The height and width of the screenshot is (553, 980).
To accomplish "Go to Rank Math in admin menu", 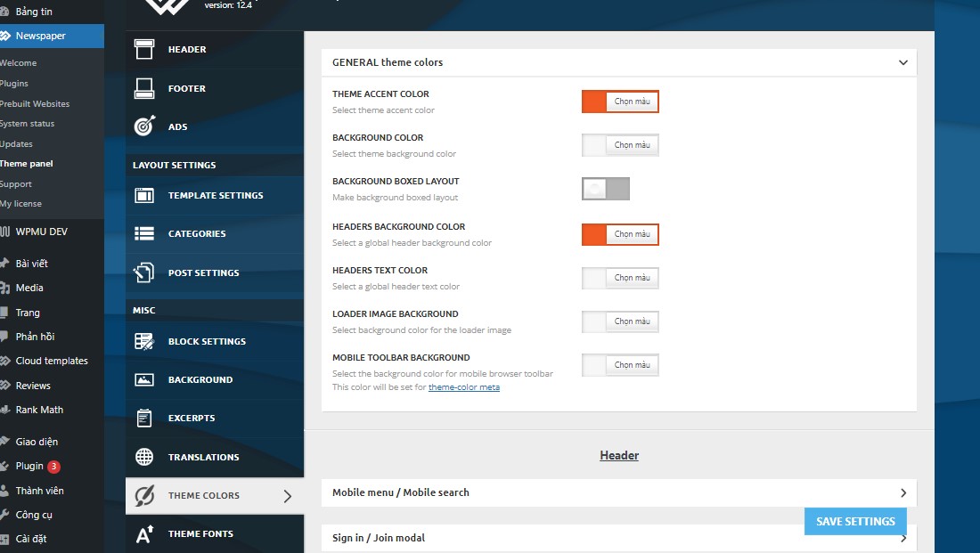I will point(38,410).
